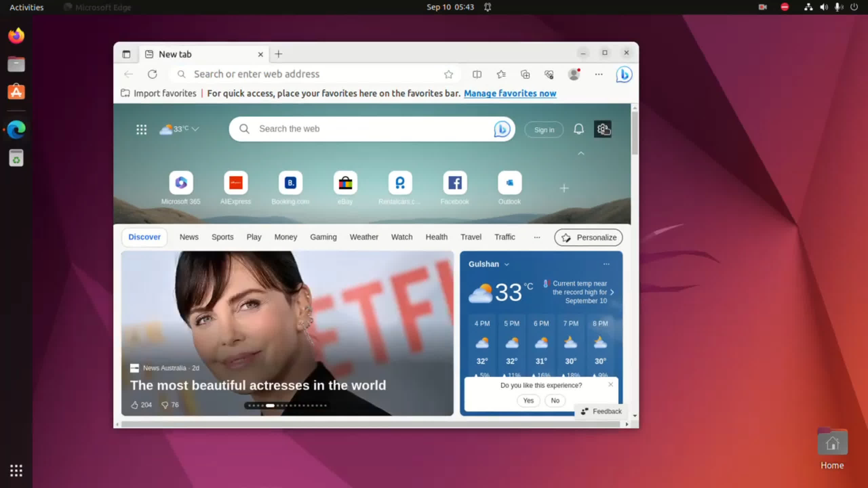Image resolution: width=868 pixels, height=488 pixels.
Task: Open Firefox from the Ubuntu dock
Action: 16,36
